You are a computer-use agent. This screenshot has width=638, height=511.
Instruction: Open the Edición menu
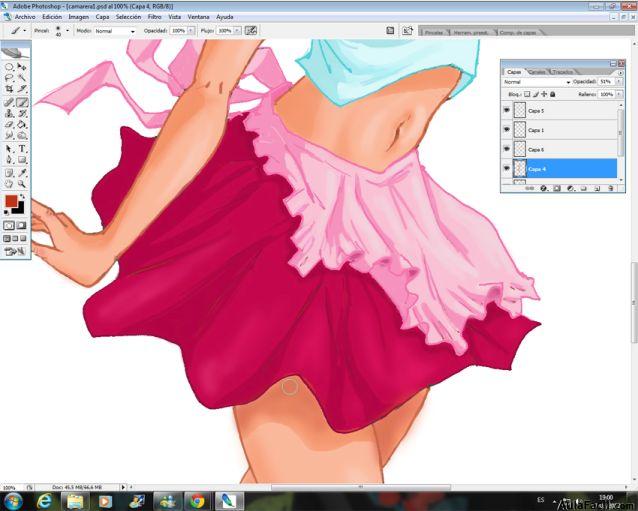tap(52, 17)
